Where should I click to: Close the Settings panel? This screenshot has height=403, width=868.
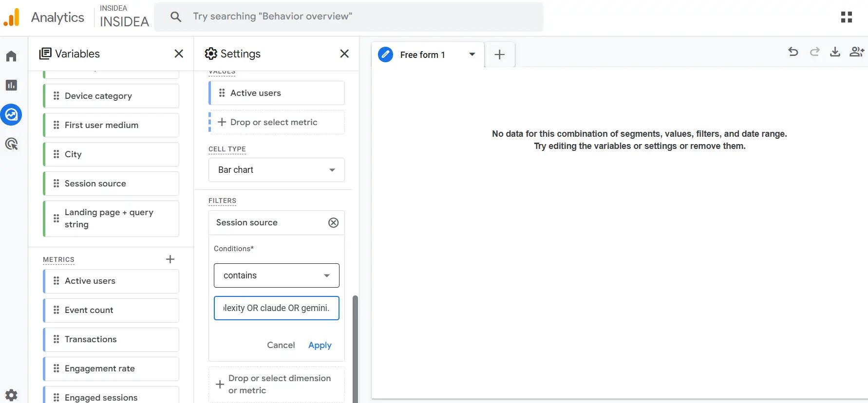click(x=344, y=54)
